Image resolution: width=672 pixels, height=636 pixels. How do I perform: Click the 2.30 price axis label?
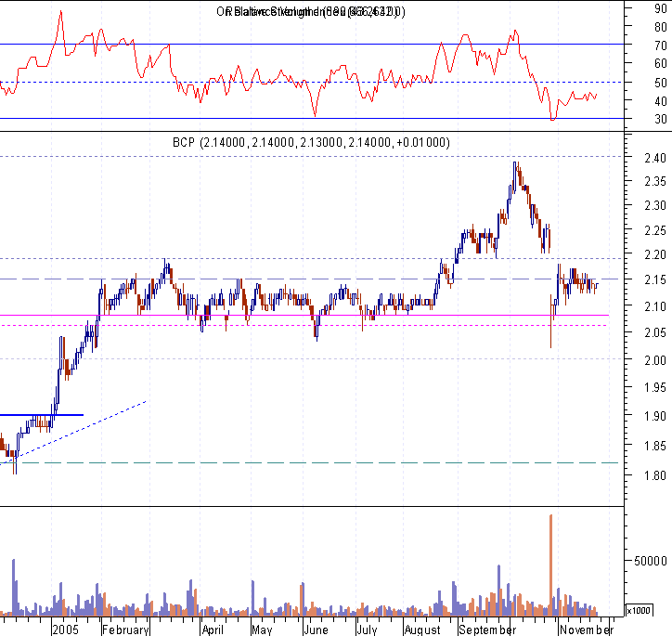(655, 206)
